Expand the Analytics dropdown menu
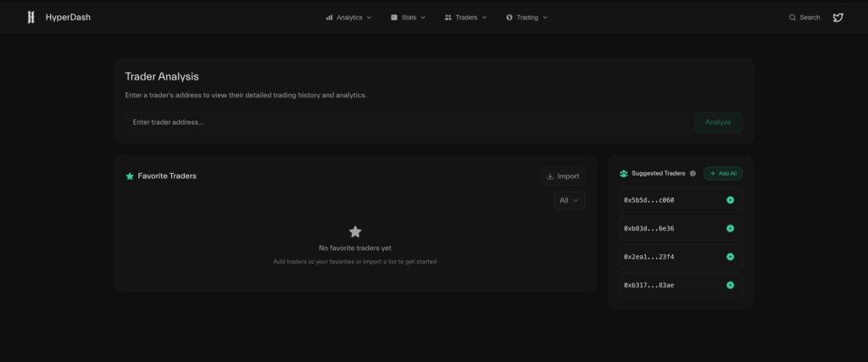 coord(348,17)
